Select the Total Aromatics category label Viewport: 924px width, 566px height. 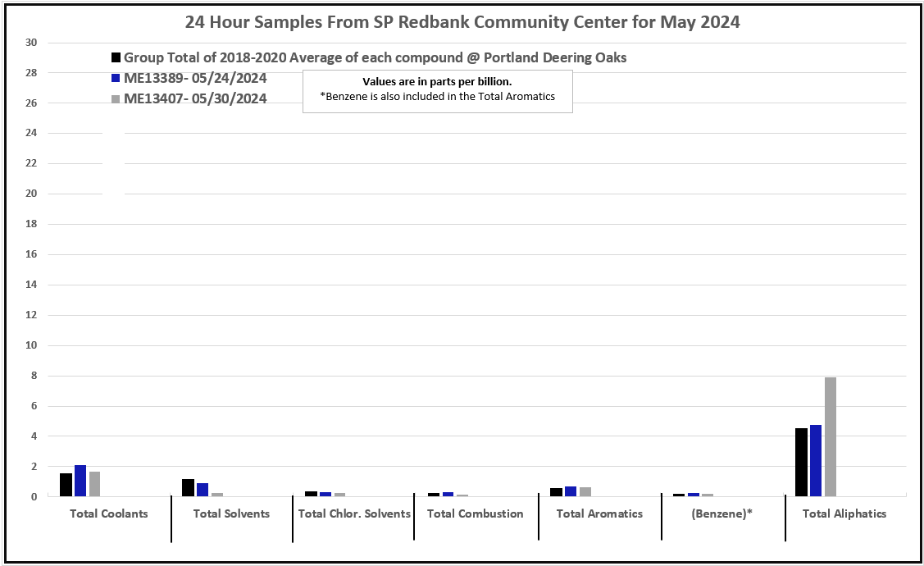(599, 514)
